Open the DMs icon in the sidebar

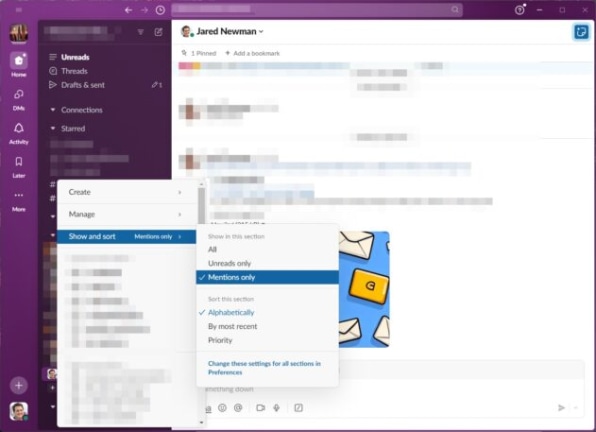(19, 100)
